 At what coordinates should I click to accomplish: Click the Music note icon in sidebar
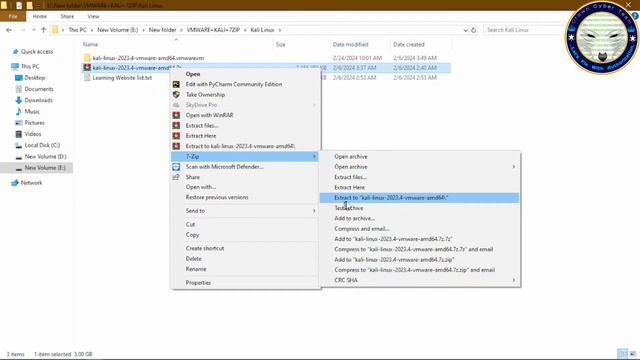pos(19,111)
